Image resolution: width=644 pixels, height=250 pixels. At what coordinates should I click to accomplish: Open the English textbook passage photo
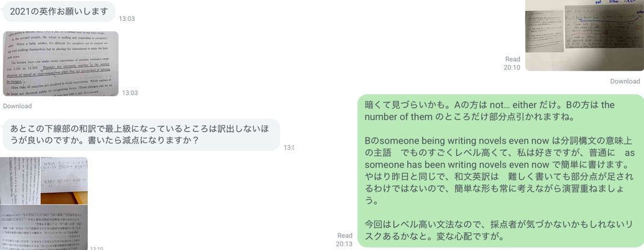tap(61, 64)
